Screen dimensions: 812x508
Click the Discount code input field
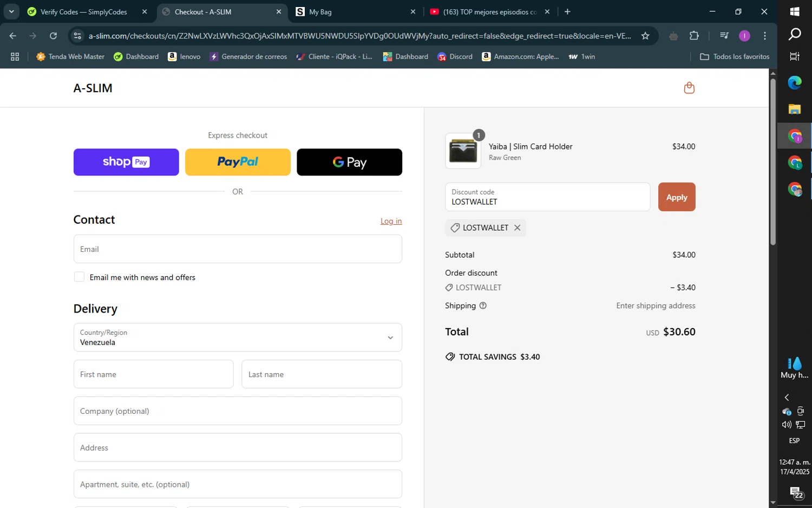[x=547, y=197]
